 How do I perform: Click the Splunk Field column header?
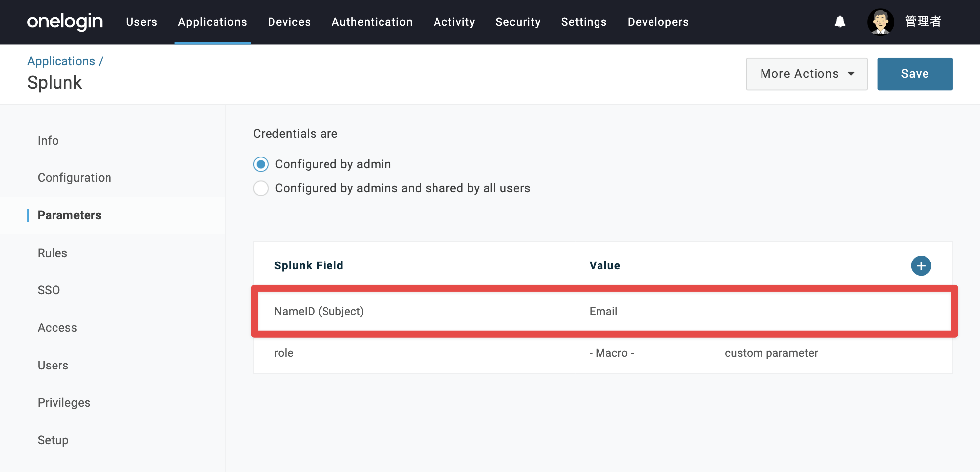click(309, 266)
